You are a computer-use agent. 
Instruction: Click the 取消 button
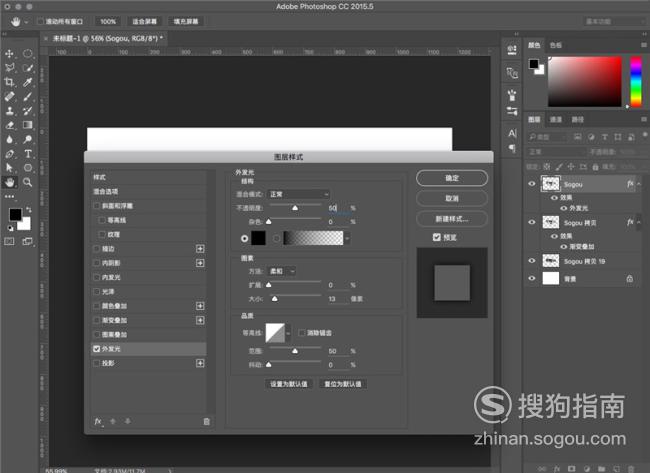452,199
